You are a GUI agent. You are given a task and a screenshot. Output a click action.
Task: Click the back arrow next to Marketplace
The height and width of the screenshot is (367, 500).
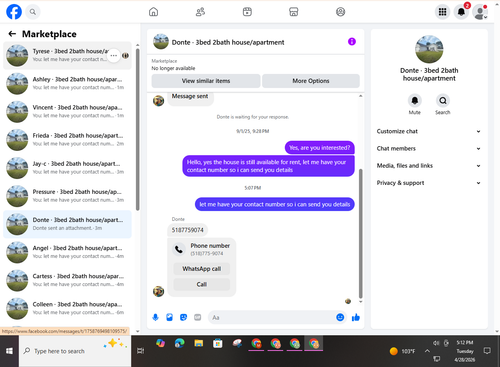click(12, 34)
